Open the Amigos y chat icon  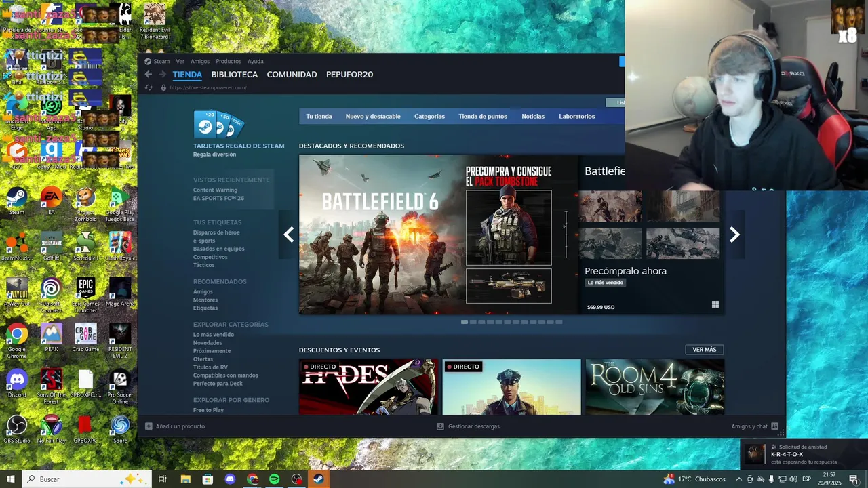click(774, 426)
